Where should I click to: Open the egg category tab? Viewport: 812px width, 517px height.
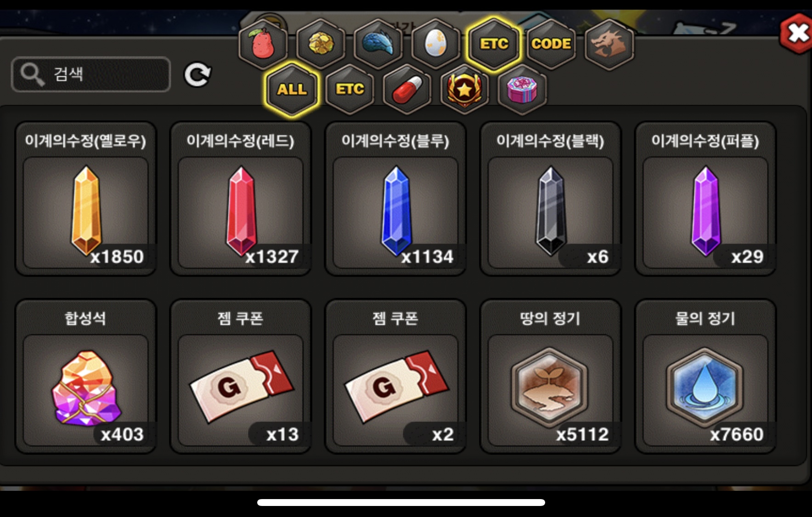click(x=436, y=44)
